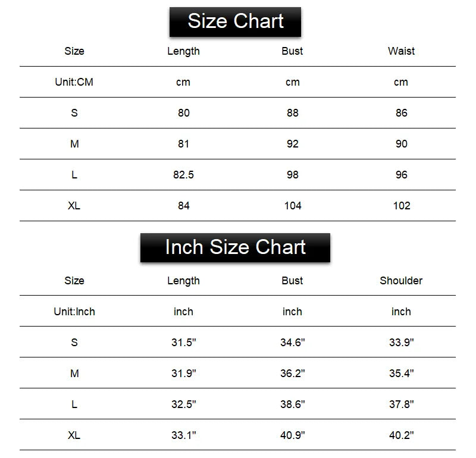Click the Bust header in the inch chart
This screenshot has width=476, height=458.
click(x=292, y=281)
